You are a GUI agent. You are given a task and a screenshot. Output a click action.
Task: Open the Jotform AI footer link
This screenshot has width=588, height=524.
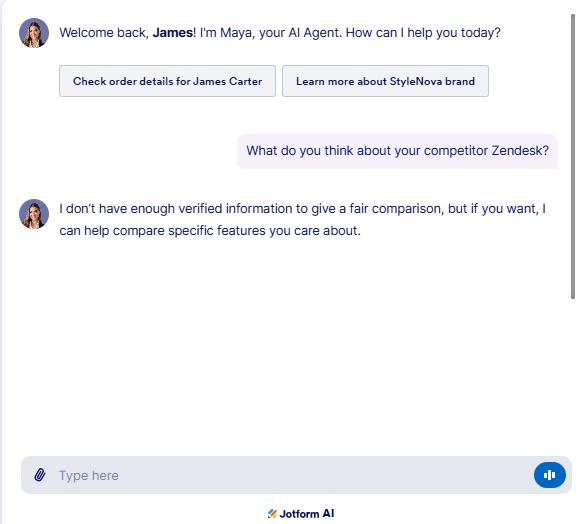coord(301,513)
